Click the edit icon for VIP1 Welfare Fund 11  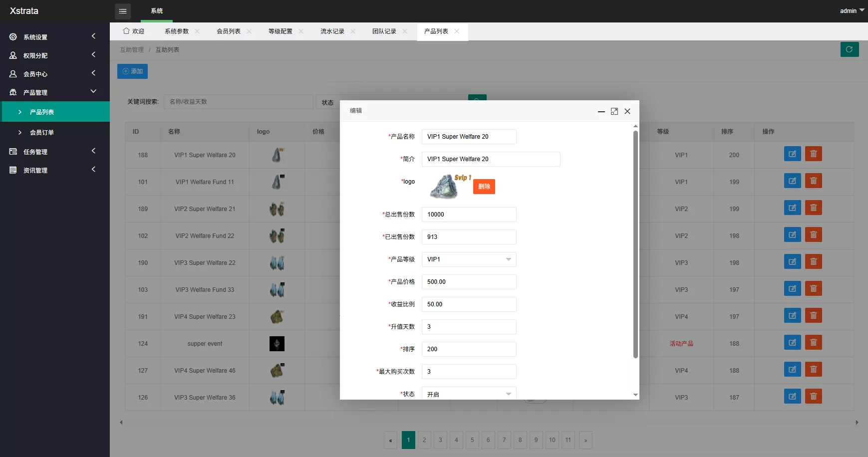tap(792, 181)
